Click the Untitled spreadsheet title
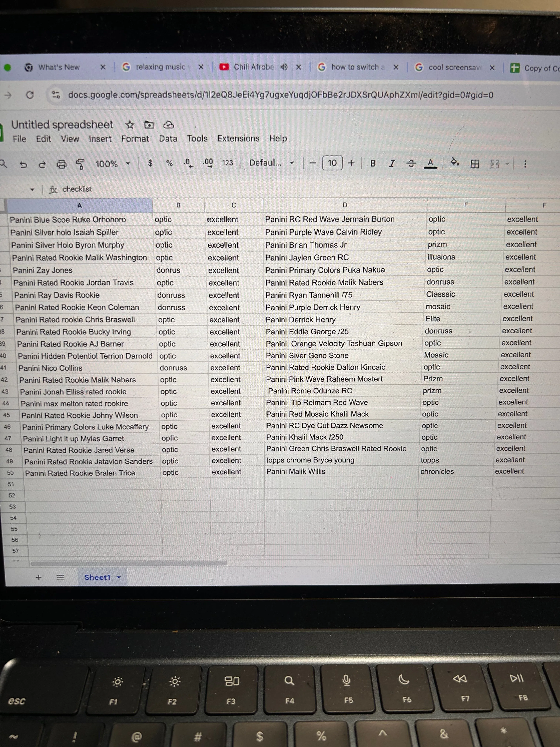 [x=62, y=125]
